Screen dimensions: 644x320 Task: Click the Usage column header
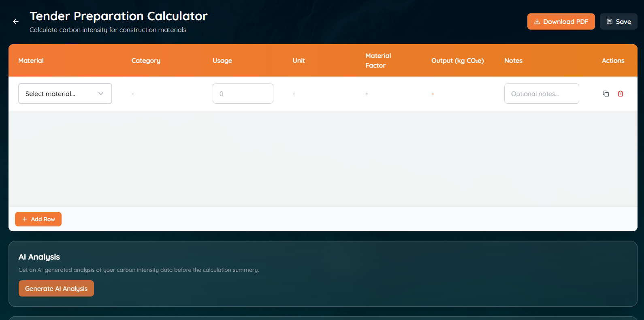click(x=222, y=60)
